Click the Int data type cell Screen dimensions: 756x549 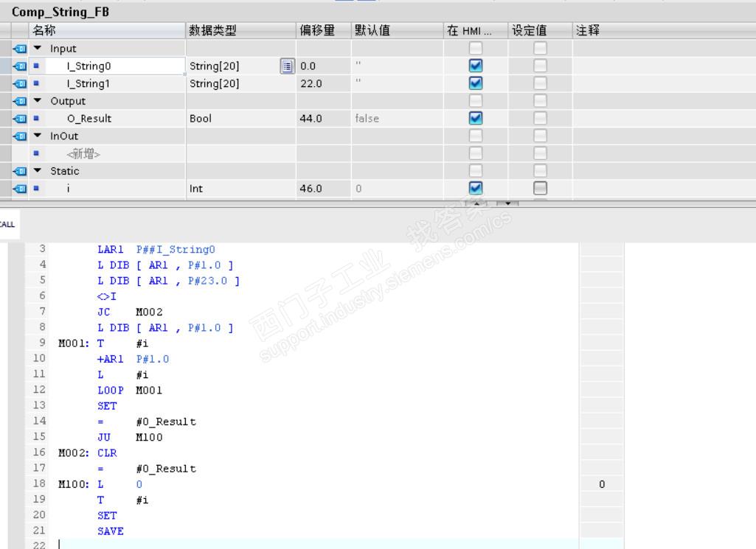click(x=241, y=189)
